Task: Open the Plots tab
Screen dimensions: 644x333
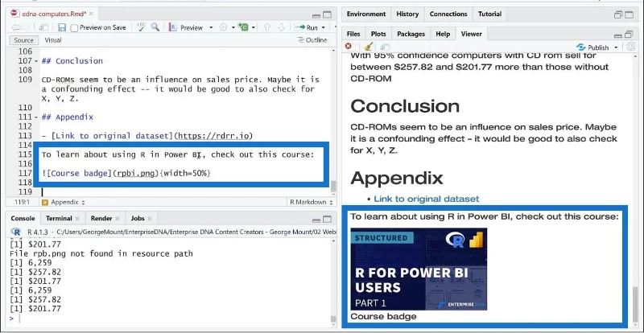Action: (x=378, y=34)
